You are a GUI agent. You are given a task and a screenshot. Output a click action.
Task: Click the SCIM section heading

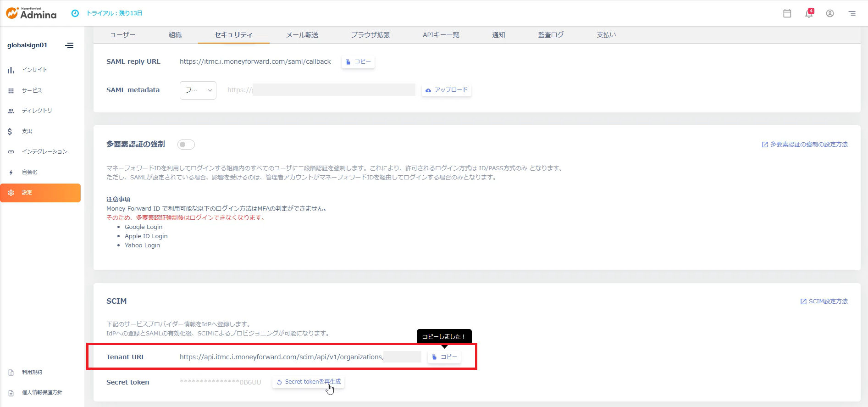click(x=116, y=301)
